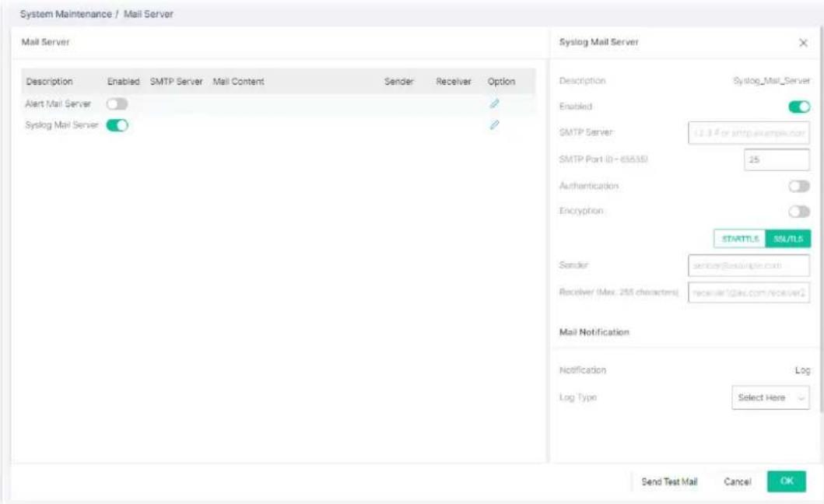The width and height of the screenshot is (824, 504).
Task: Click the Mail Content column header
Action: click(238, 82)
